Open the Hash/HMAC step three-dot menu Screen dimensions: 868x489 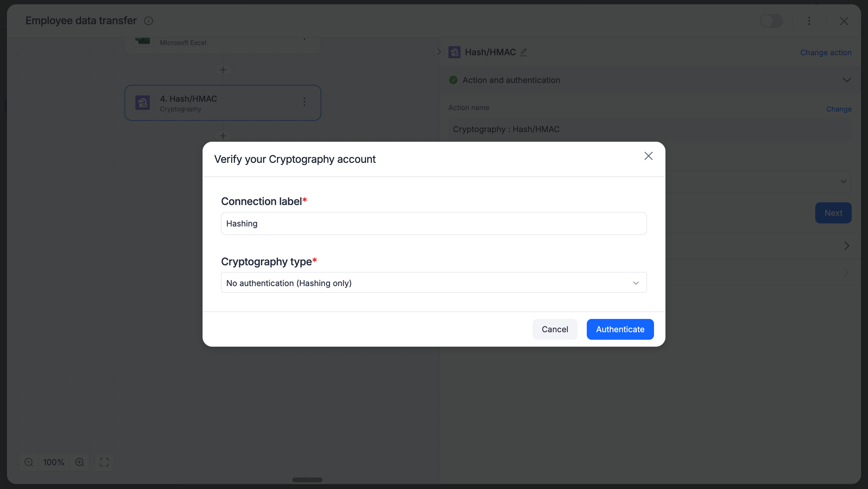coord(304,102)
